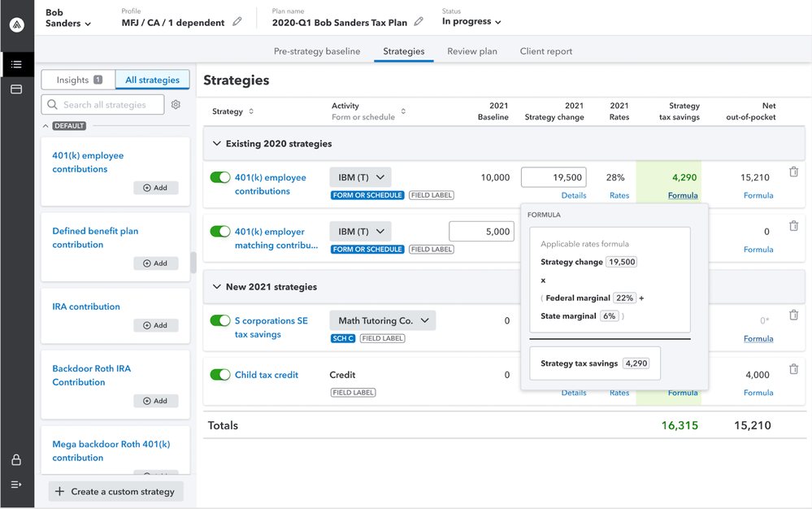Switch to the Insights tab
Image resolution: width=812 pixels, height=509 pixels.
tap(78, 80)
